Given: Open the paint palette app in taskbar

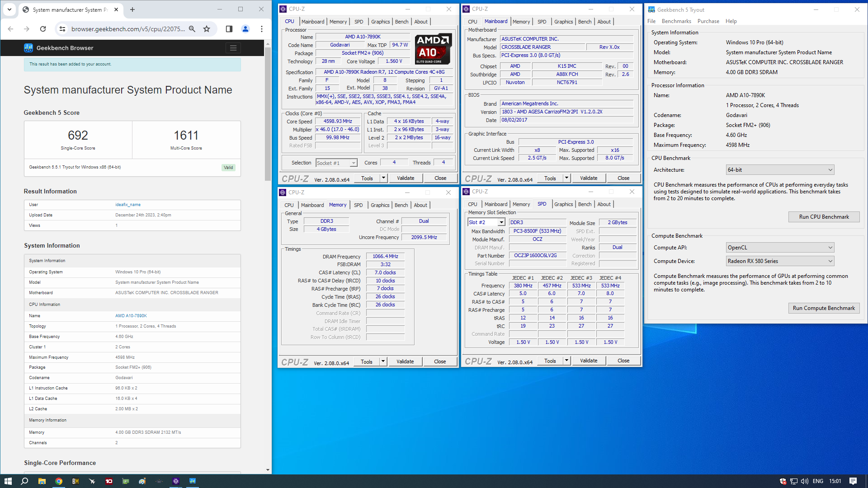Looking at the screenshot, I should 142,481.
